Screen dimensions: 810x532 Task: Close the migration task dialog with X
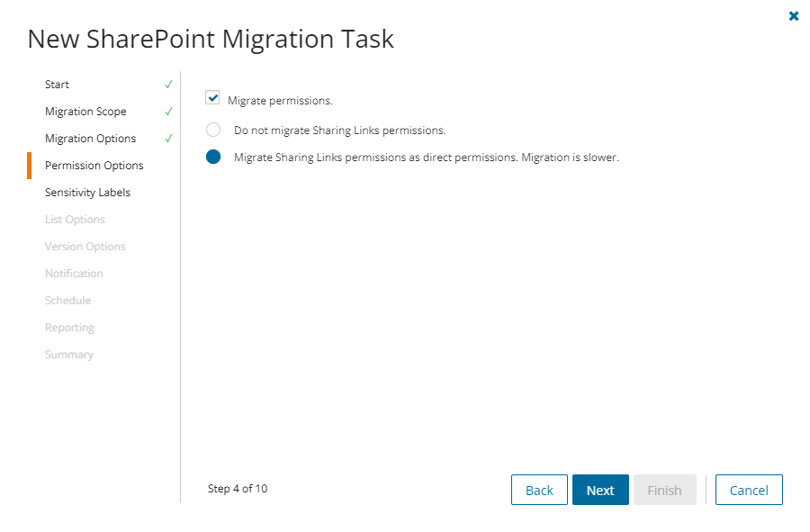point(793,16)
